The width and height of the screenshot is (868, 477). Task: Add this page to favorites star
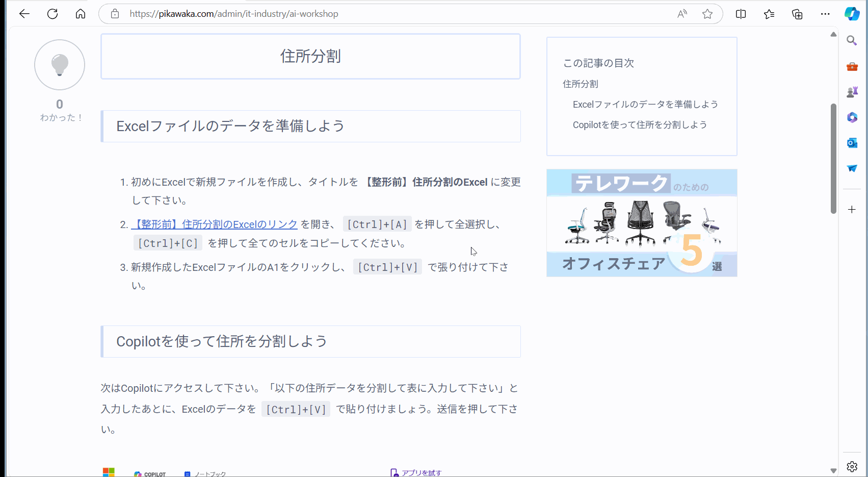coord(707,14)
